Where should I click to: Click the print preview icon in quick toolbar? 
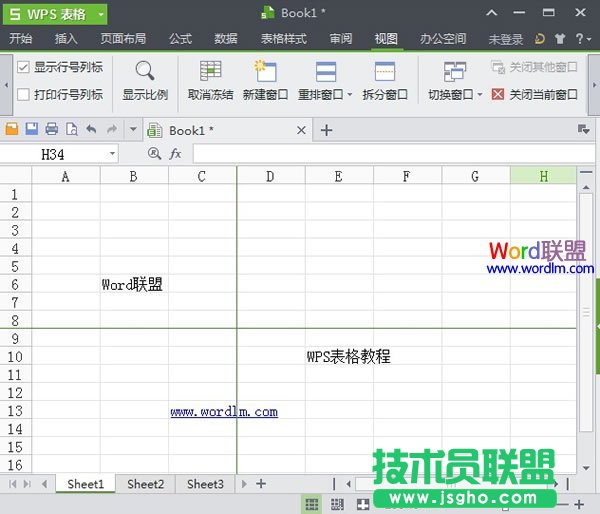[x=71, y=129]
